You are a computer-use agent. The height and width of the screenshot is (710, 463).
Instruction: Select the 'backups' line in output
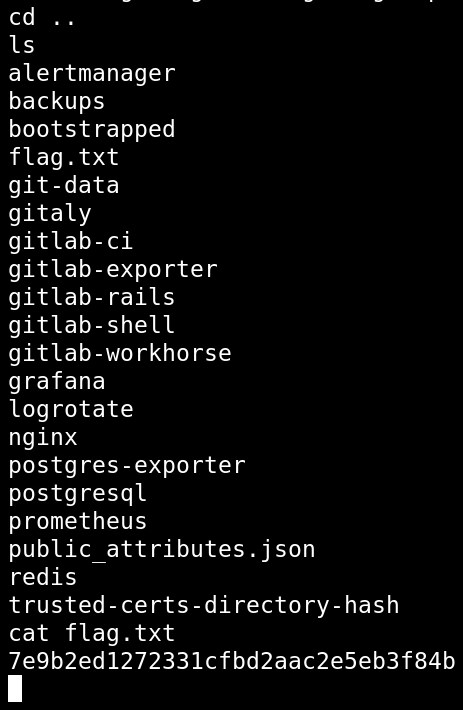(57, 101)
